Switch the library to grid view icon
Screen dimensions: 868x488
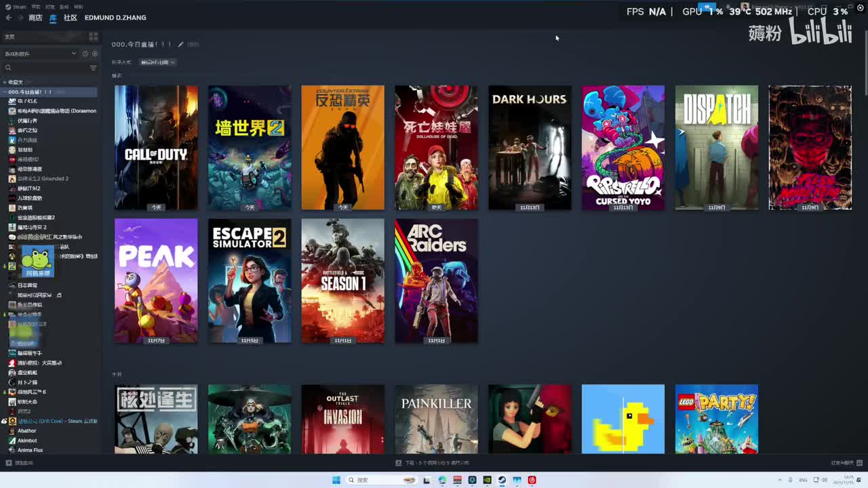tap(94, 37)
